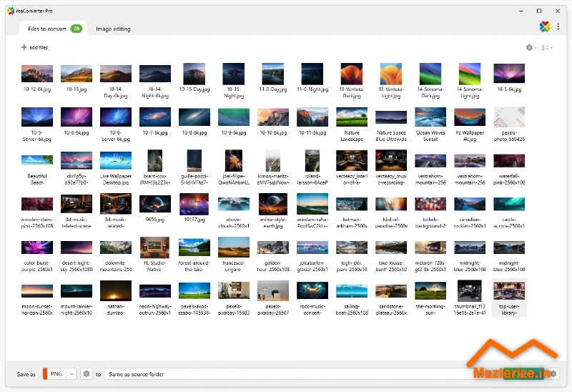
Task: Select the Files to convert tab
Action: click(47, 29)
